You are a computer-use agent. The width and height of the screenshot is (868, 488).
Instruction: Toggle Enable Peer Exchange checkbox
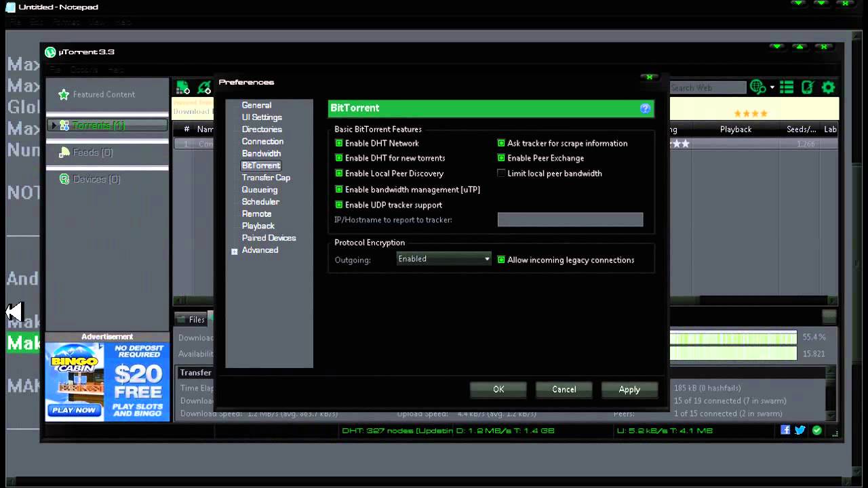(x=501, y=159)
